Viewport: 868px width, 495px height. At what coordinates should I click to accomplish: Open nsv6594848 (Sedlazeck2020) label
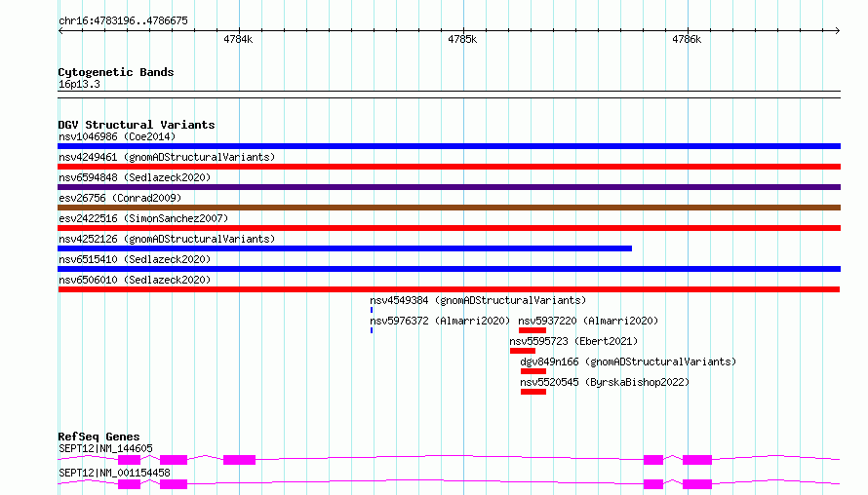tap(135, 177)
